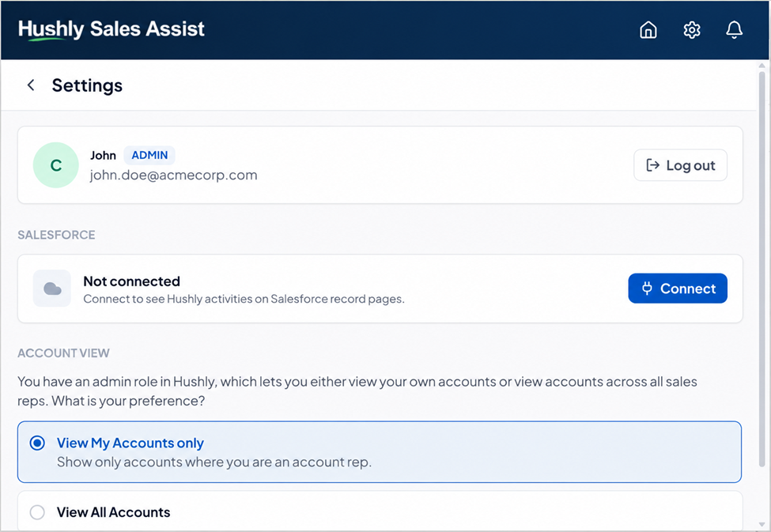This screenshot has width=771, height=532.
Task: Connect to Salesforce with Connect button
Action: 678,288
